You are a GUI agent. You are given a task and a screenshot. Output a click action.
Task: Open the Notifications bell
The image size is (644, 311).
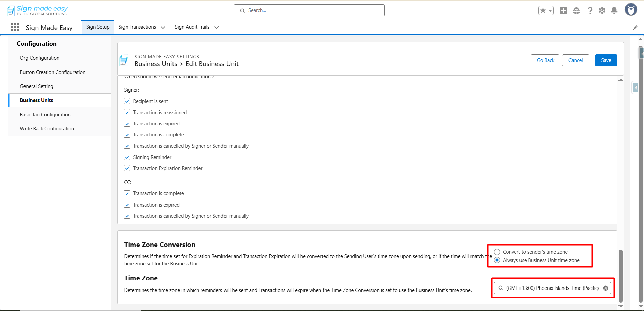click(x=614, y=11)
